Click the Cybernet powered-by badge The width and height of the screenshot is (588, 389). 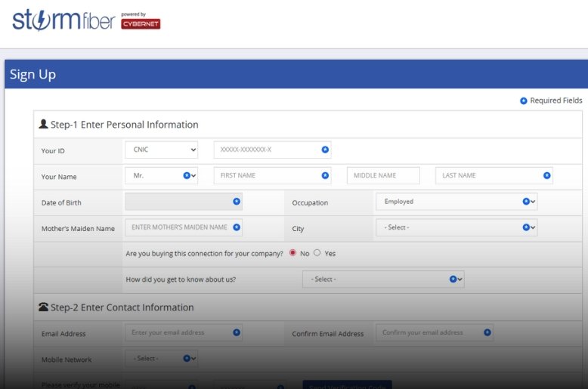tap(141, 23)
